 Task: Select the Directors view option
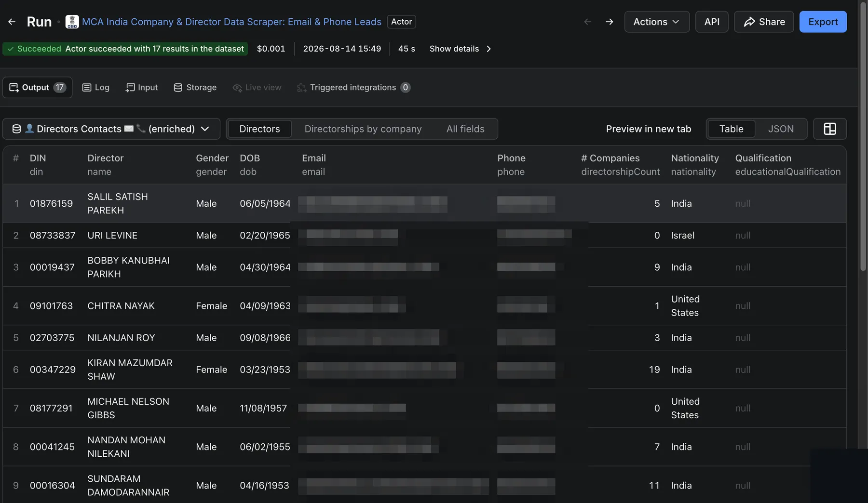[x=259, y=129]
